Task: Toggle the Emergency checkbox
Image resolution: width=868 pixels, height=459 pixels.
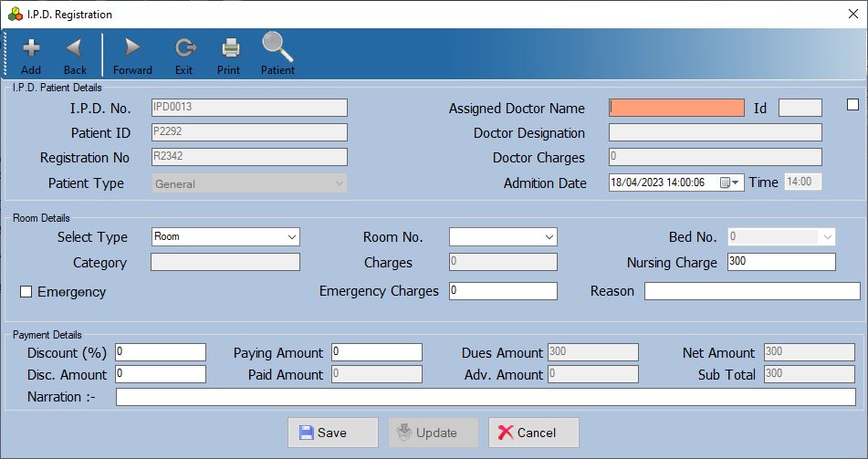Action: click(26, 292)
